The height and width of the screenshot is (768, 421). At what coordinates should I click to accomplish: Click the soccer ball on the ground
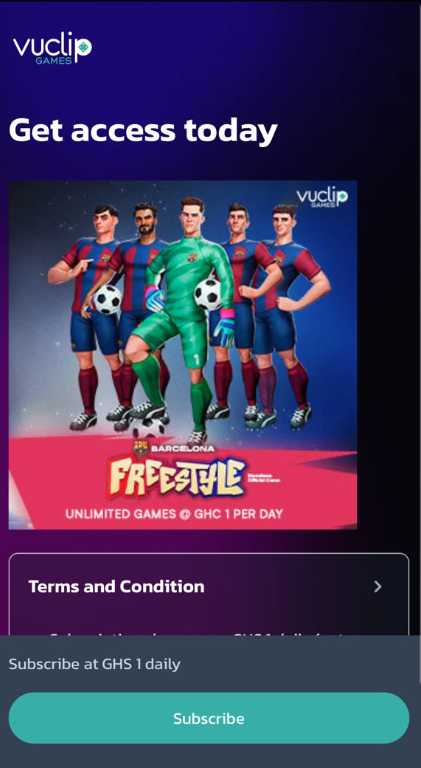pos(148,428)
